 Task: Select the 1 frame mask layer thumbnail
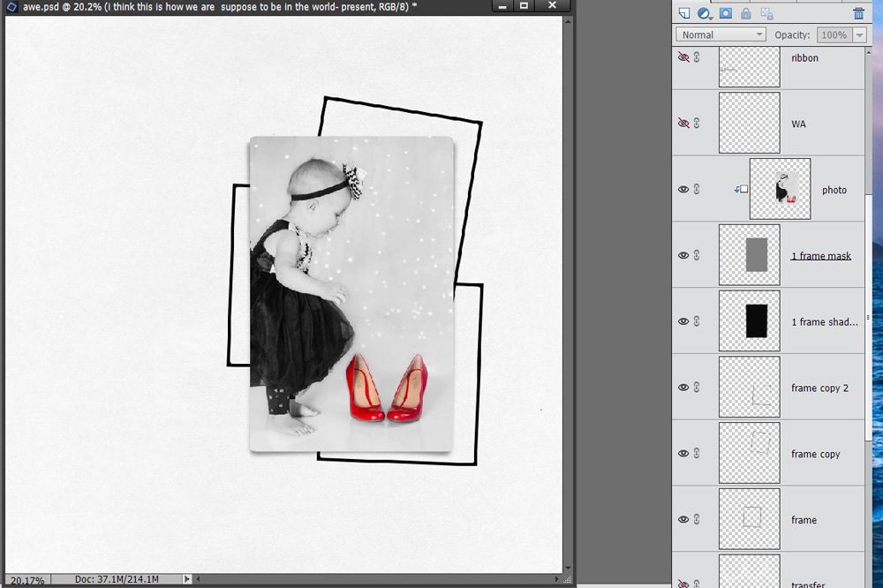(x=750, y=254)
